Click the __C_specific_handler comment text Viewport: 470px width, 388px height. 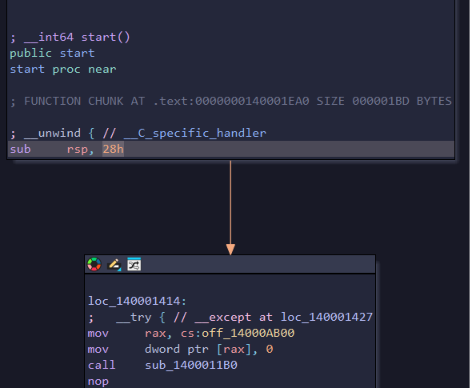tap(195, 133)
